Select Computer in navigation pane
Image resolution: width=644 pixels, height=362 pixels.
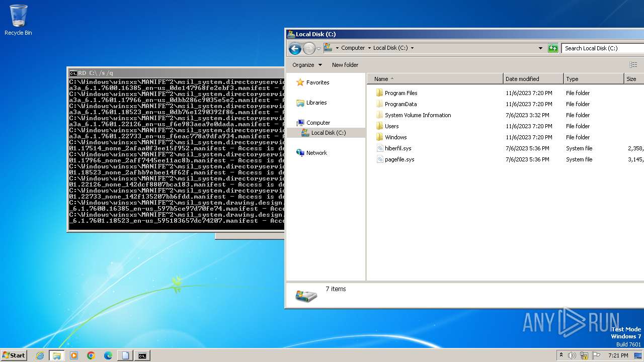[318, 123]
